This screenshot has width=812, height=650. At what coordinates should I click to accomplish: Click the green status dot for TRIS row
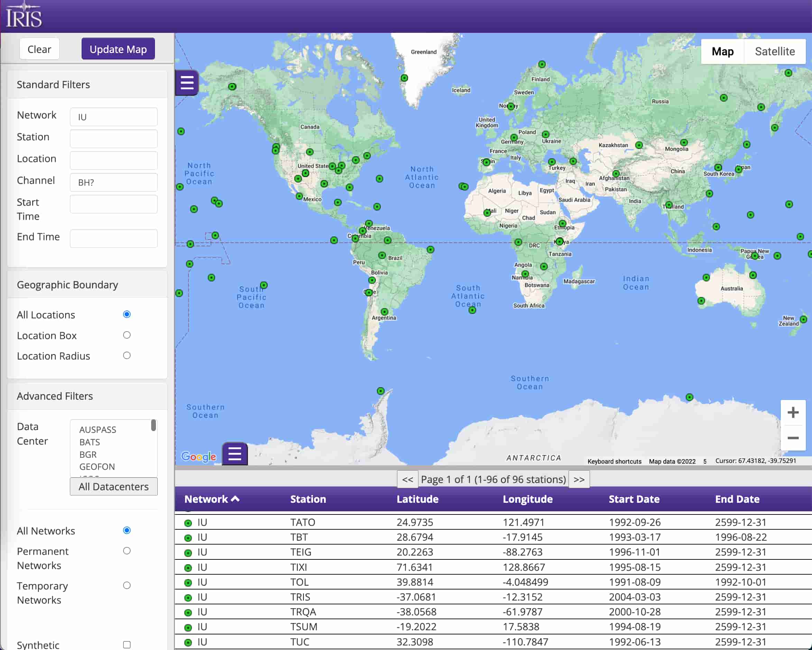[188, 598]
